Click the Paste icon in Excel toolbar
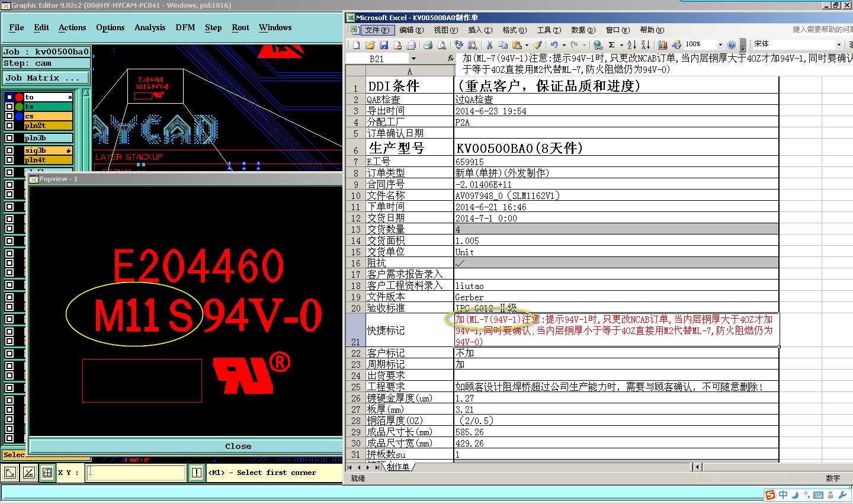The height and width of the screenshot is (504, 853). pyautogui.click(x=517, y=45)
